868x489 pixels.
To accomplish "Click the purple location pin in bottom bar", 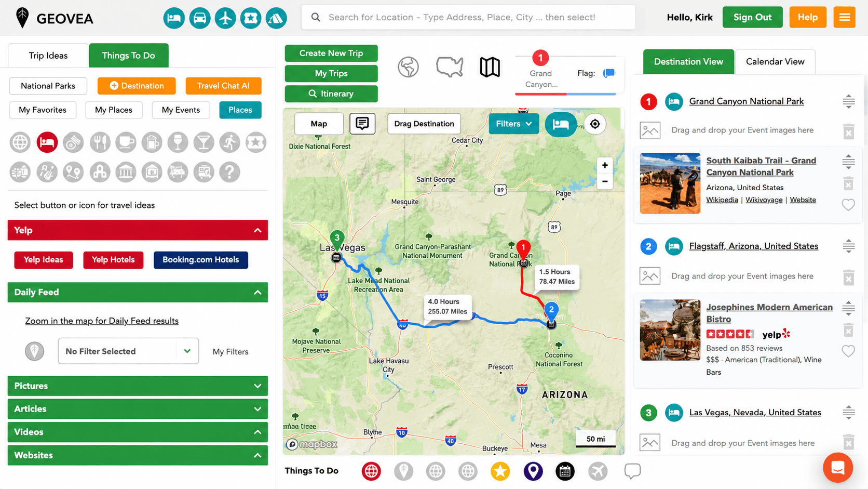I will (x=533, y=471).
